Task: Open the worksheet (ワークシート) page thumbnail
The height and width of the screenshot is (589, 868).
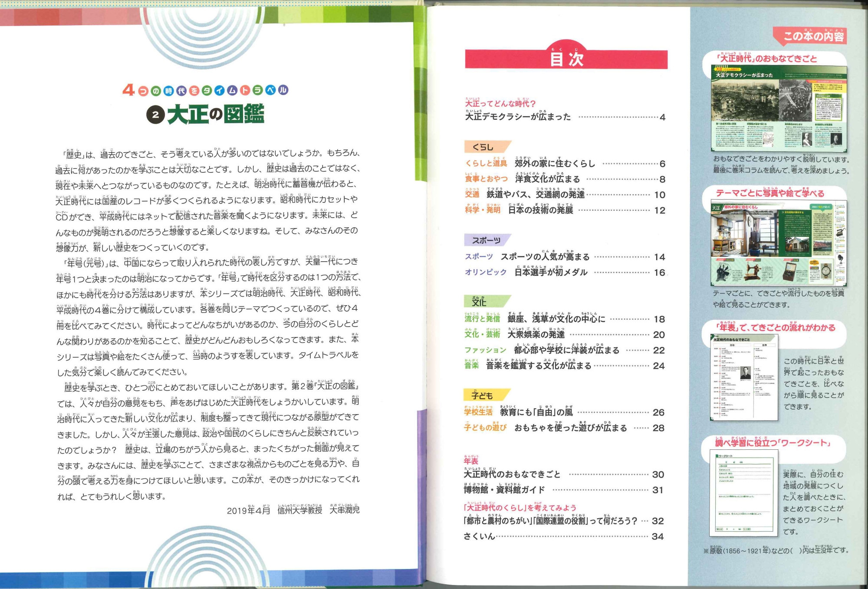Action: click(744, 494)
